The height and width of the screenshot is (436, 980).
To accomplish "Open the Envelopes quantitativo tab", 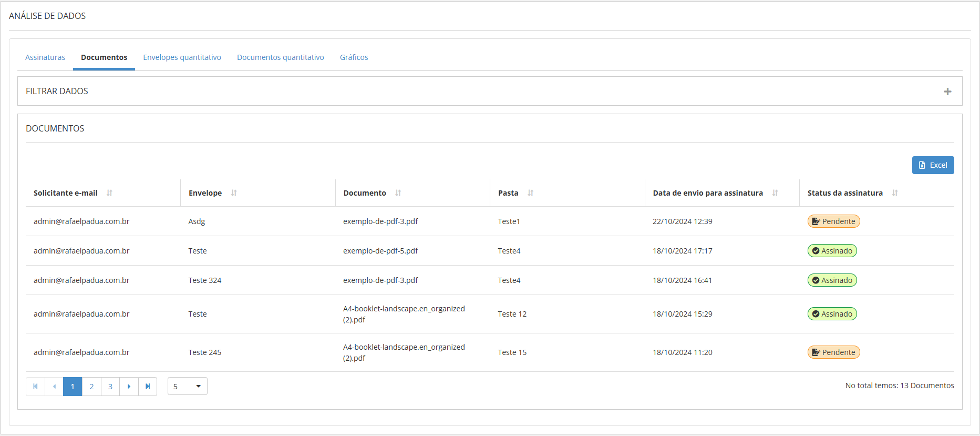I will pos(182,57).
